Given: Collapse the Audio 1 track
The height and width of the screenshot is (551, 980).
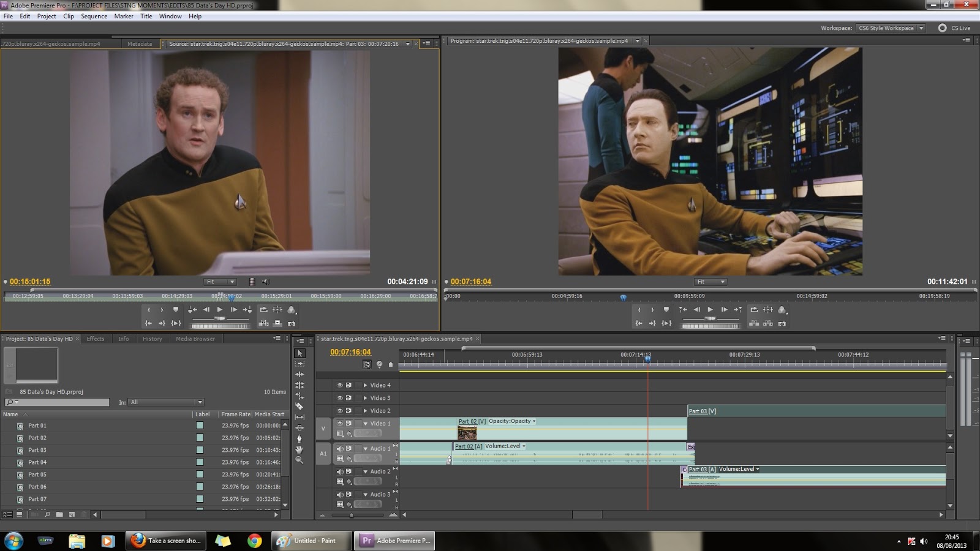Looking at the screenshot, I should [366, 449].
